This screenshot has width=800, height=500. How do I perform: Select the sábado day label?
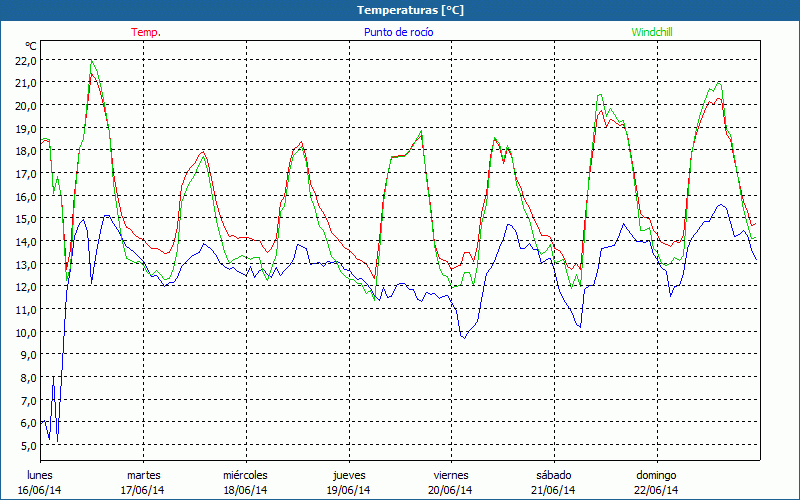[553, 475]
